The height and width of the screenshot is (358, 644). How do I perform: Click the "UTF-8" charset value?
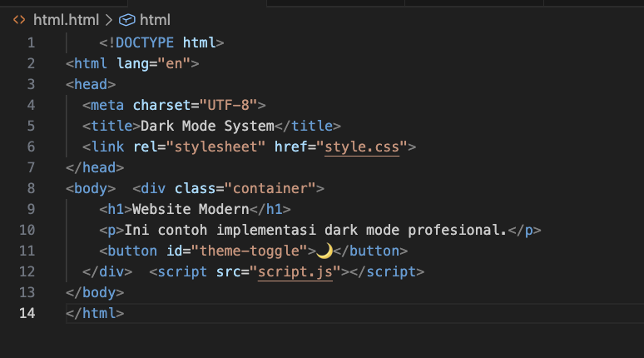pyautogui.click(x=228, y=105)
